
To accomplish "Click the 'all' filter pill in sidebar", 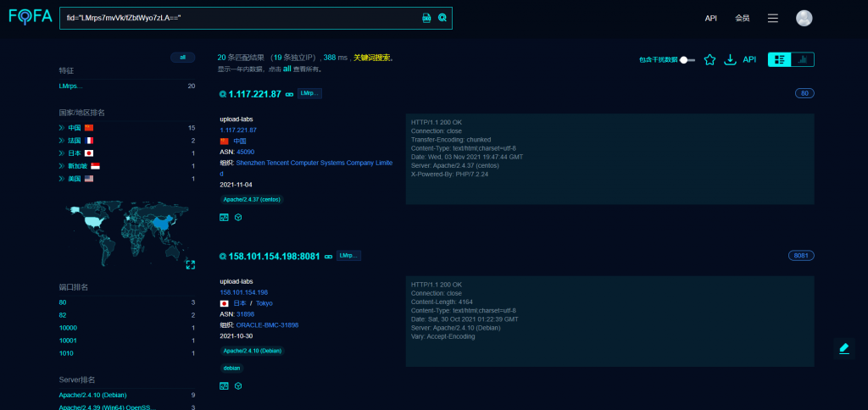I will point(183,57).
